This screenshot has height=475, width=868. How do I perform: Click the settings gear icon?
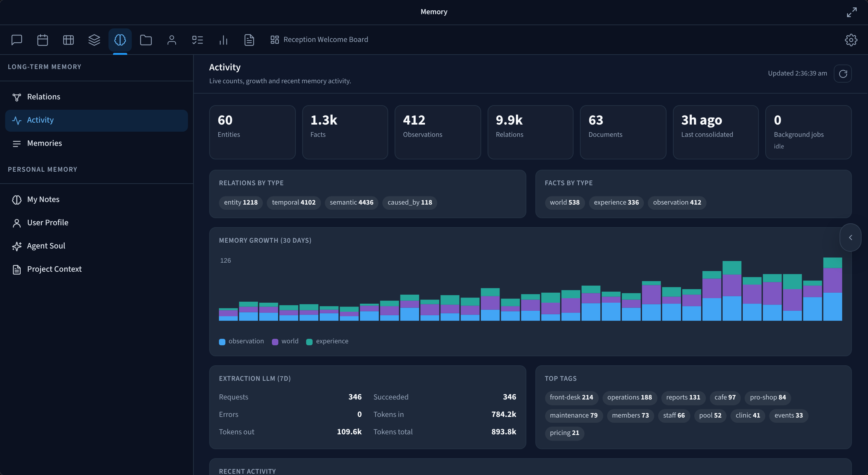click(x=851, y=40)
